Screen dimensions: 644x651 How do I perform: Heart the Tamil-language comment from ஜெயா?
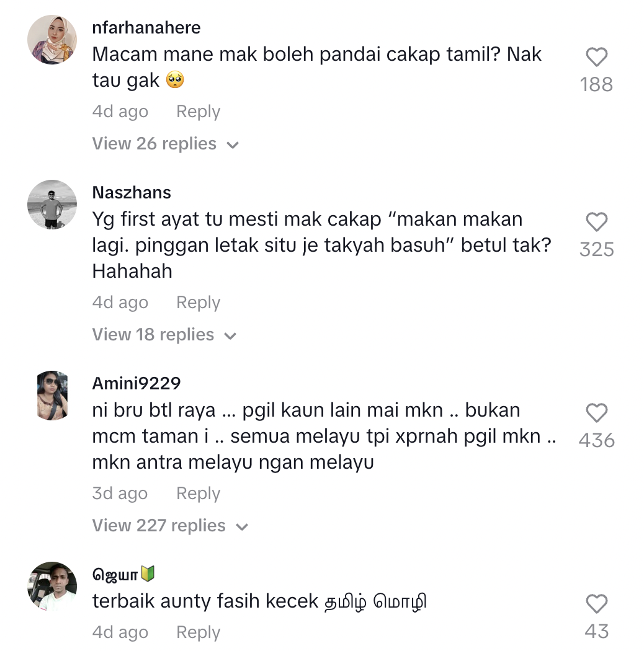click(596, 604)
